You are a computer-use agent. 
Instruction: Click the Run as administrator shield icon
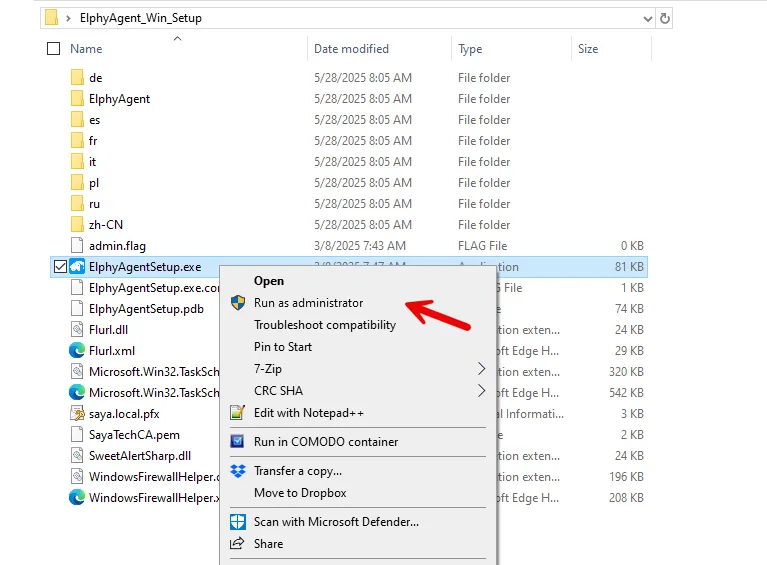click(237, 302)
